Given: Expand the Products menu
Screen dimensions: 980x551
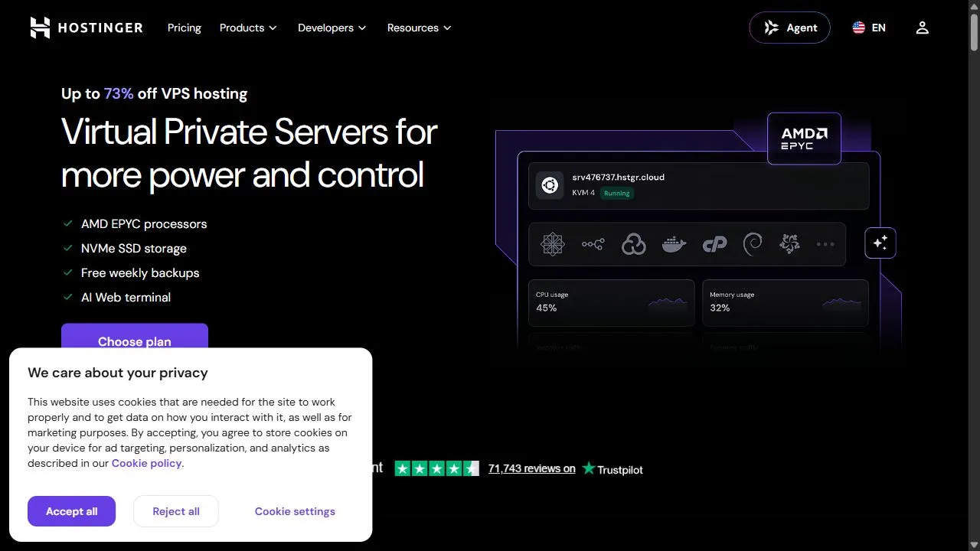Looking at the screenshot, I should [247, 28].
